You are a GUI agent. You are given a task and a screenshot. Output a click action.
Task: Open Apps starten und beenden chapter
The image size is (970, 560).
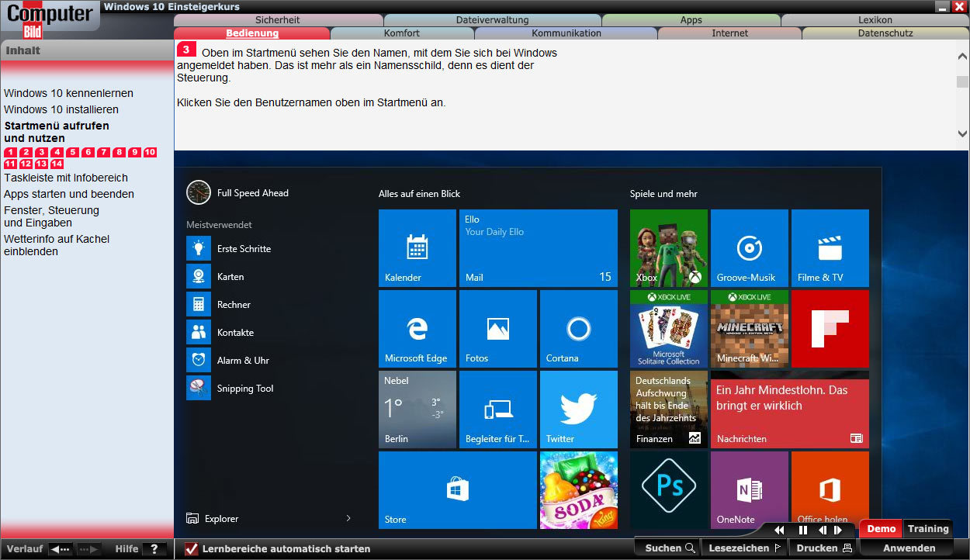click(x=69, y=194)
